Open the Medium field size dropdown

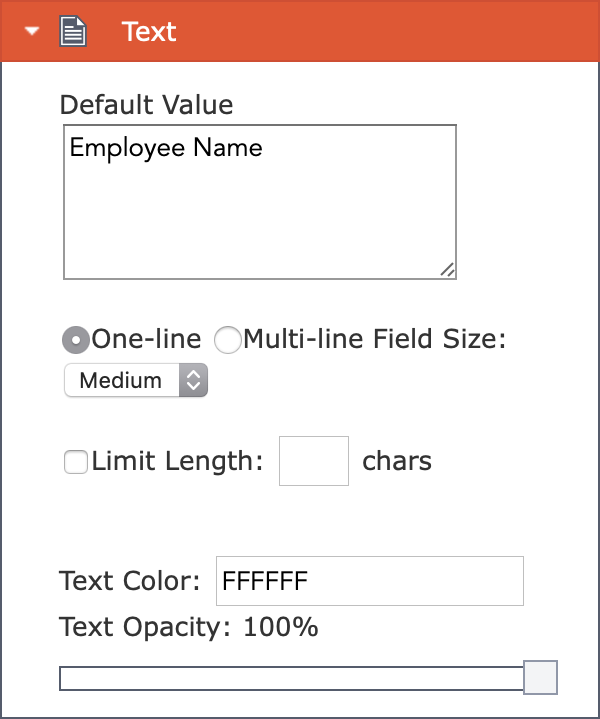click(x=136, y=380)
